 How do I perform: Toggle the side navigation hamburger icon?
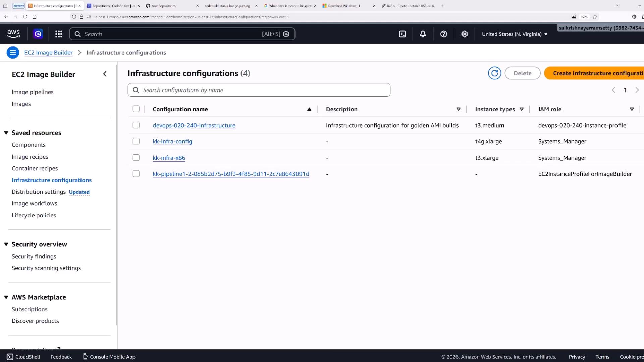[x=13, y=53]
